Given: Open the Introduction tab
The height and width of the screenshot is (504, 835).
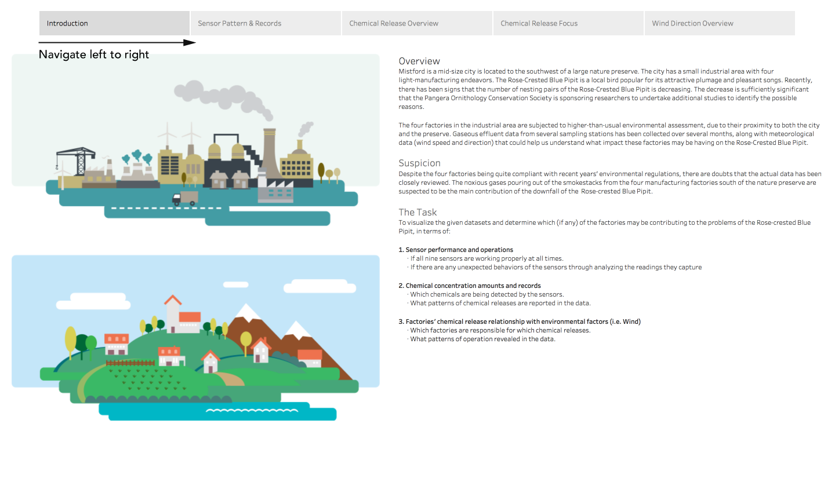Looking at the screenshot, I should tap(114, 23).
